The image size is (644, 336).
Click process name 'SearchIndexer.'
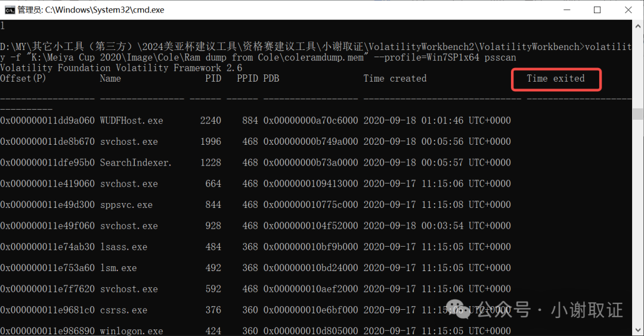tap(135, 163)
